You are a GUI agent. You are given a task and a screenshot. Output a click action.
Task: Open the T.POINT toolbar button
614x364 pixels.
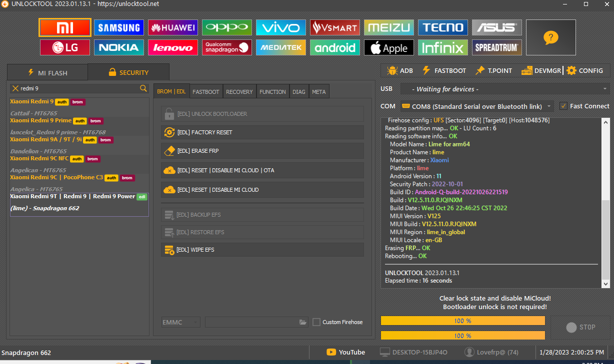[493, 70]
